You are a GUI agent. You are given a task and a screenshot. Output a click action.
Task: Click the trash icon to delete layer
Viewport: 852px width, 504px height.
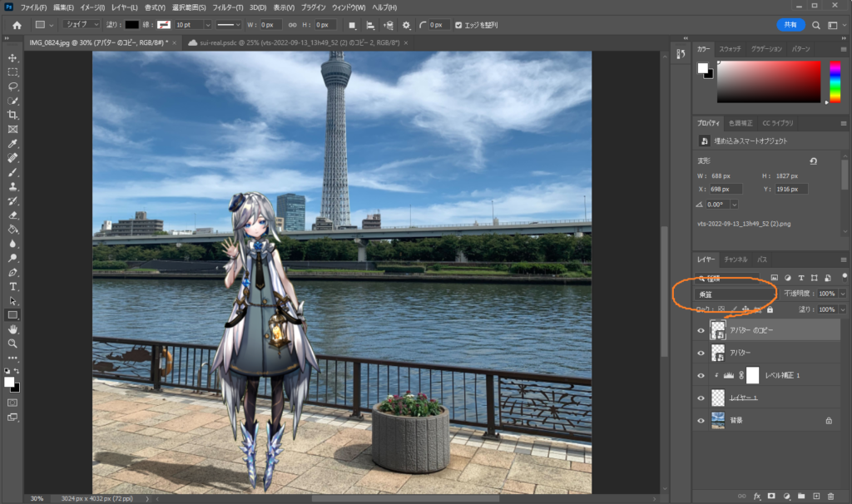click(x=830, y=496)
